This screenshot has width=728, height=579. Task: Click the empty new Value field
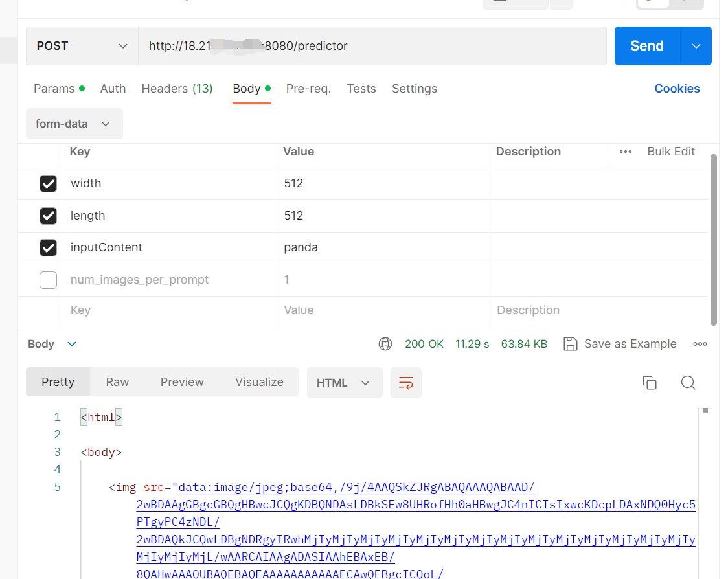(x=381, y=311)
